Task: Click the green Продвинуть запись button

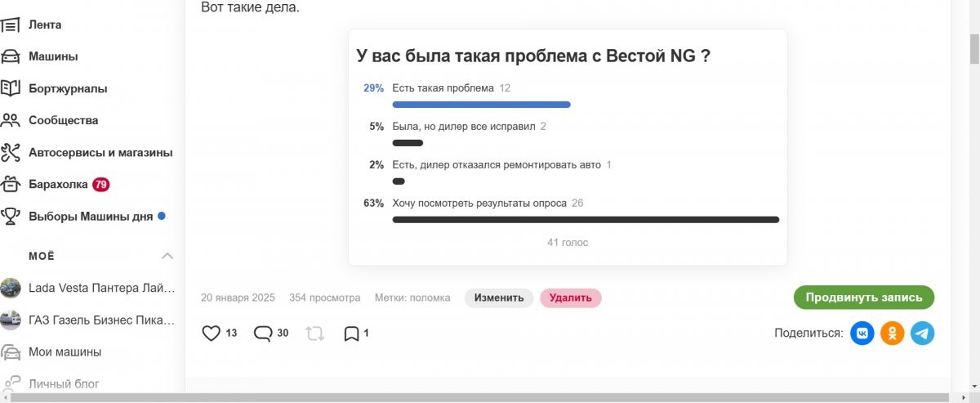Action: point(864,298)
